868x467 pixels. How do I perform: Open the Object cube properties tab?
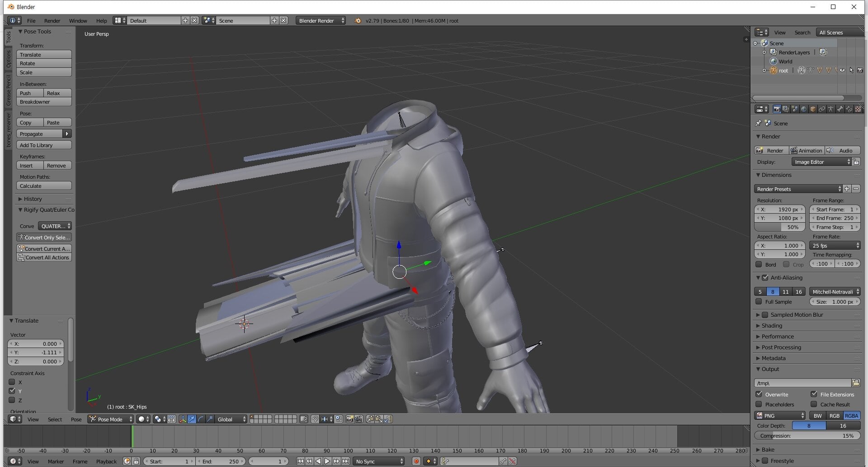tap(813, 109)
